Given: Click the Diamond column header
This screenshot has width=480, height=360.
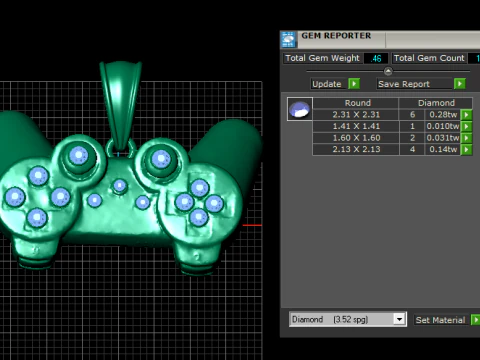Looking at the screenshot, I should (x=436, y=103).
